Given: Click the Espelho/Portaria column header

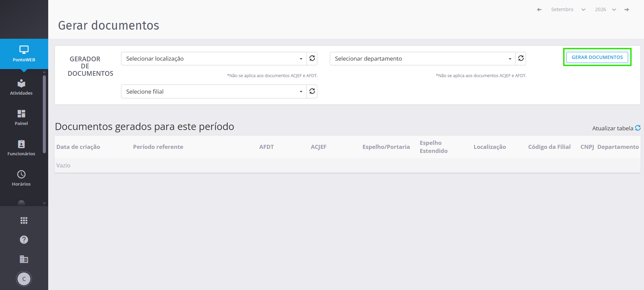Looking at the screenshot, I should (x=386, y=147).
